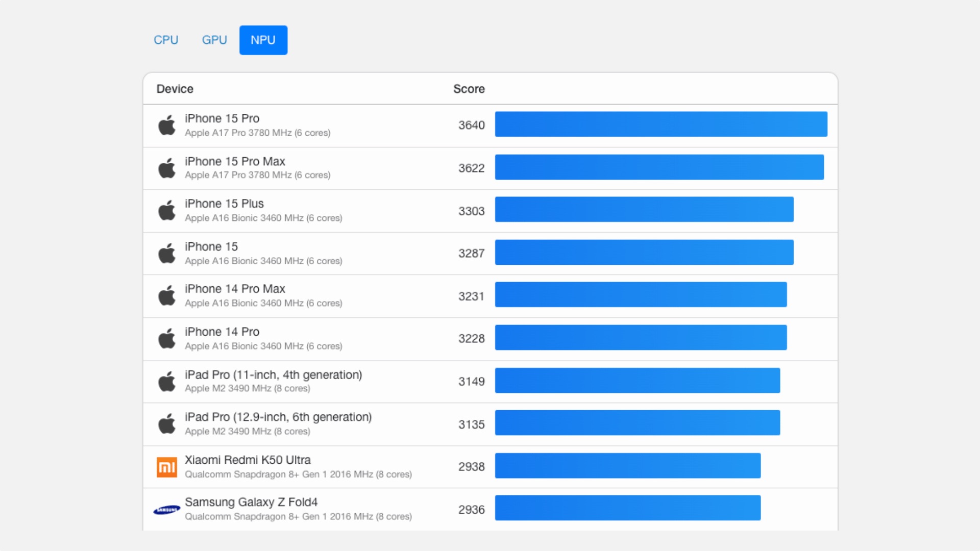Select the GPU tab
Image resolution: width=980 pixels, height=551 pixels.
pyautogui.click(x=214, y=40)
